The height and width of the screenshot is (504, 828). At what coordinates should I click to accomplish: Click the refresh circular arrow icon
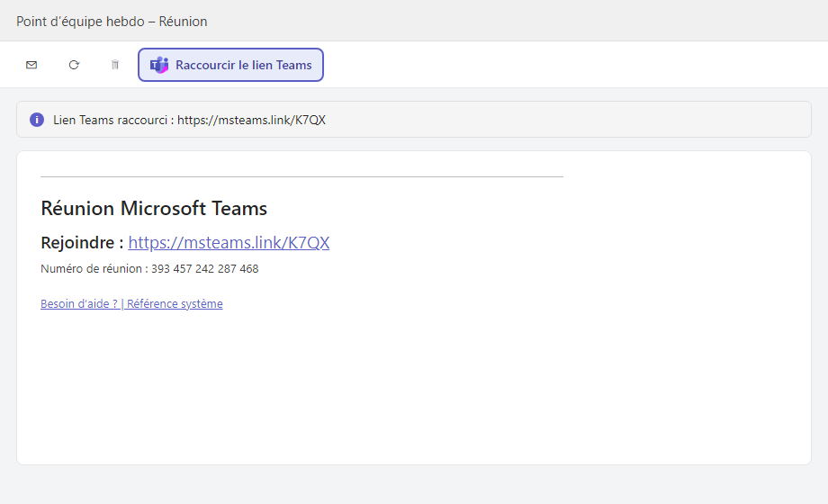tap(74, 65)
